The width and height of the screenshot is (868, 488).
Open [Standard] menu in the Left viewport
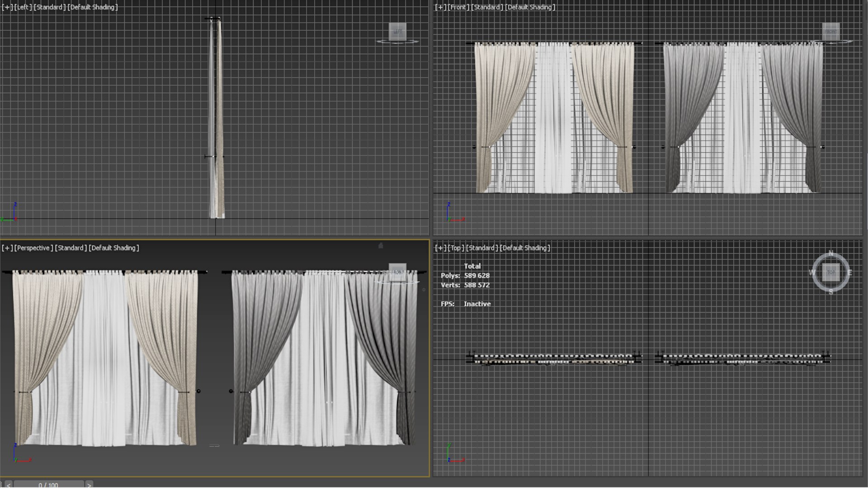tap(50, 7)
